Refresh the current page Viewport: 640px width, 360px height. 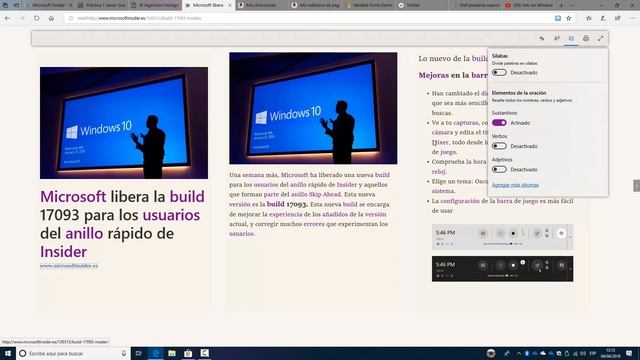(x=37, y=18)
